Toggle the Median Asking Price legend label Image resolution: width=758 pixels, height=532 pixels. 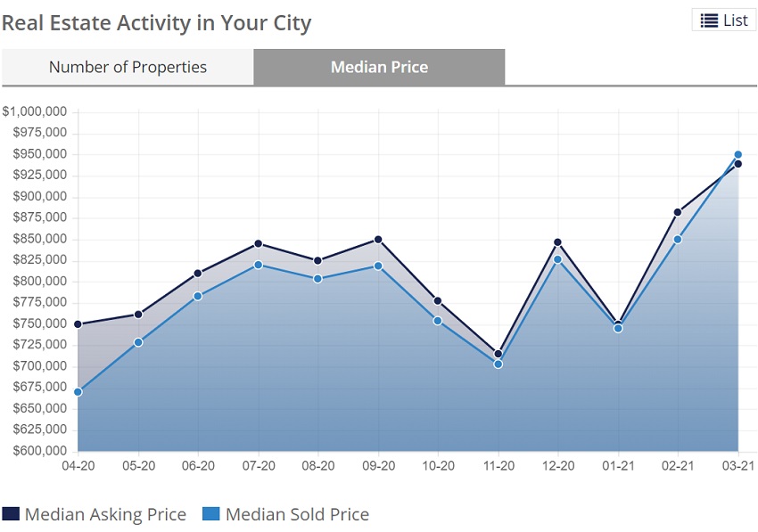pos(105,514)
